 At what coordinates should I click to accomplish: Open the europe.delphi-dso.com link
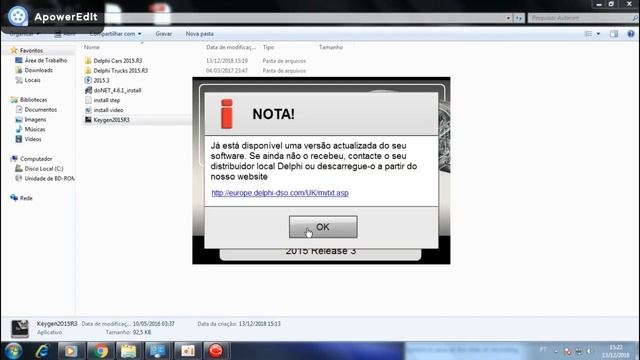tap(280, 193)
